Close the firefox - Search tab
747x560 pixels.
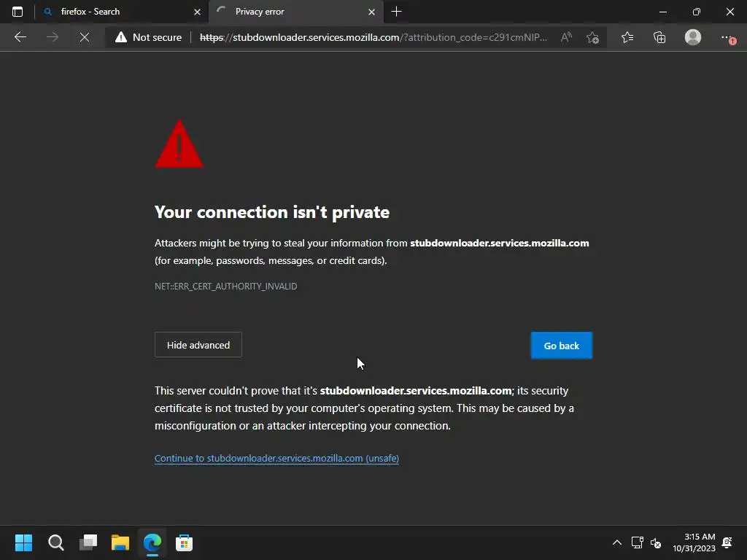(197, 12)
